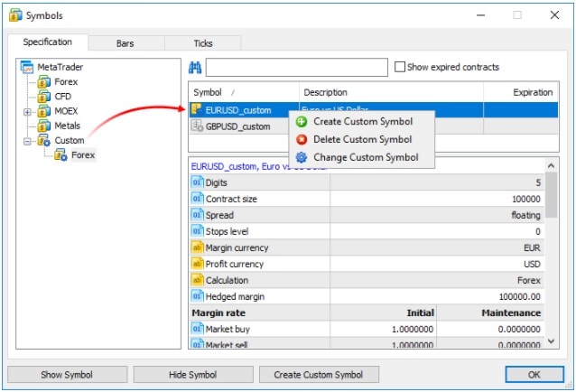
Task: Choose Change Custom Symbol from context menu
Action: (x=362, y=157)
